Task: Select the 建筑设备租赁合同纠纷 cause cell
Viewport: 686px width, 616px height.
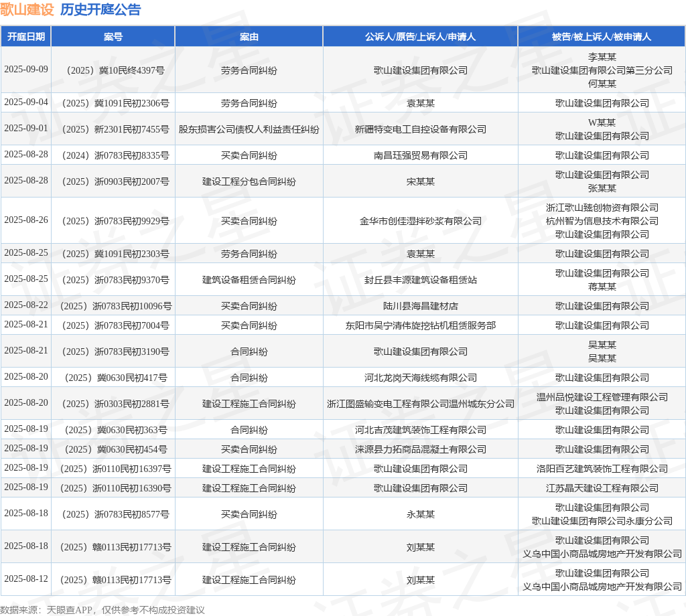Action: coord(249,281)
